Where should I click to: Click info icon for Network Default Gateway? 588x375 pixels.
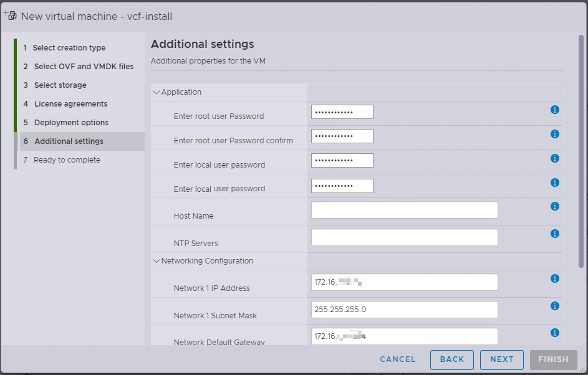pos(554,333)
